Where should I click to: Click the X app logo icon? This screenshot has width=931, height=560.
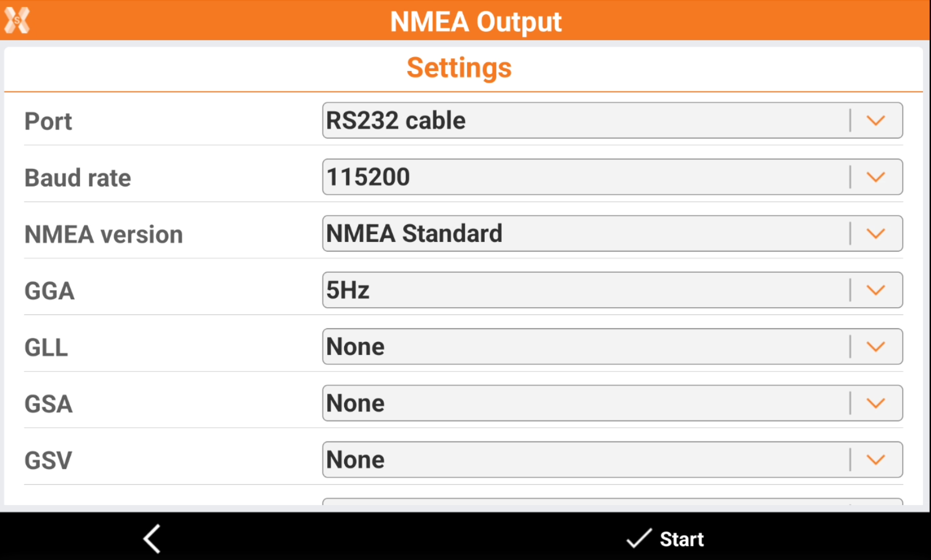click(x=17, y=20)
